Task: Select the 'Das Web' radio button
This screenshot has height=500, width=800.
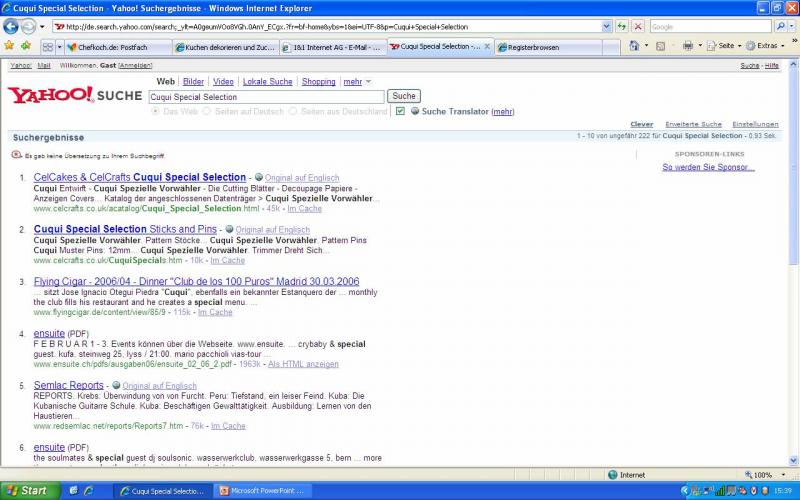Action: (x=155, y=111)
